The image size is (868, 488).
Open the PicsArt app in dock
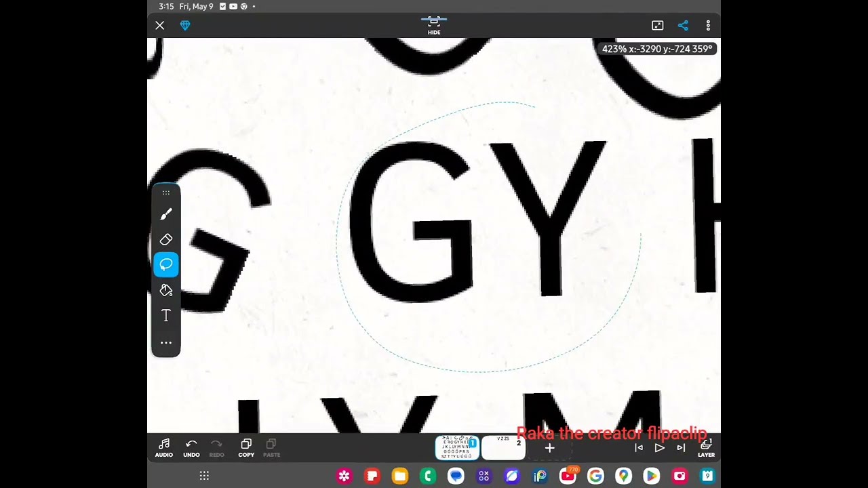[x=540, y=476]
